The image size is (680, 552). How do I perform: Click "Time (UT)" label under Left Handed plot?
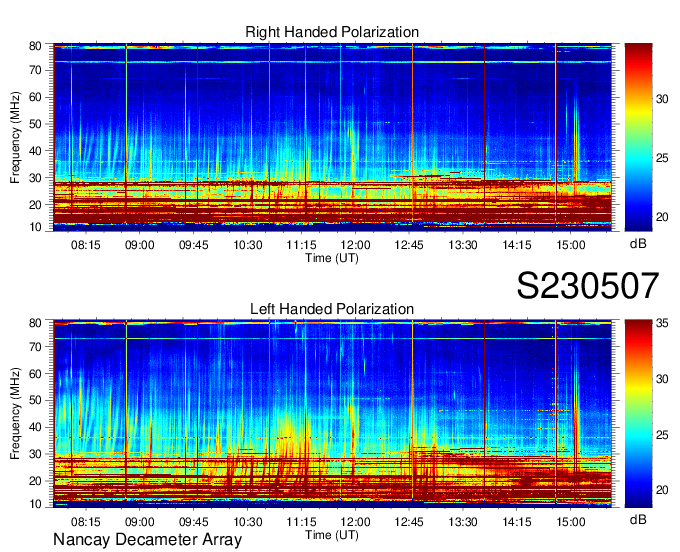[332, 535]
